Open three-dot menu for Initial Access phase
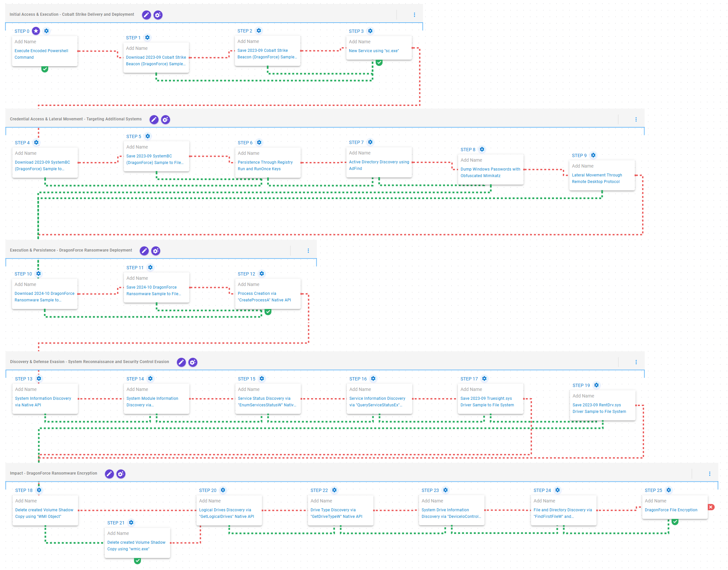Screen dimensions: 728x570 tap(414, 15)
